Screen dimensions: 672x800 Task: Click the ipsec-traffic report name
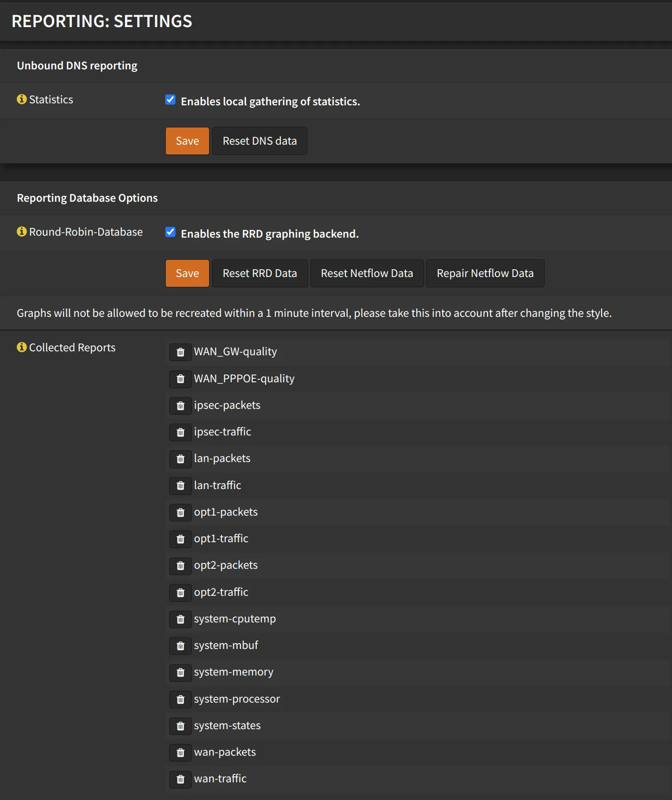[222, 432]
